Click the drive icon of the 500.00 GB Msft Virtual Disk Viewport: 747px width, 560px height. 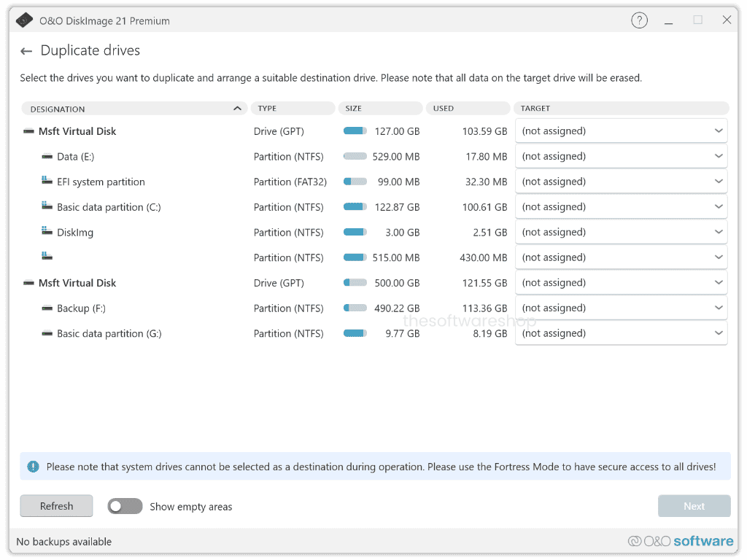pos(28,283)
